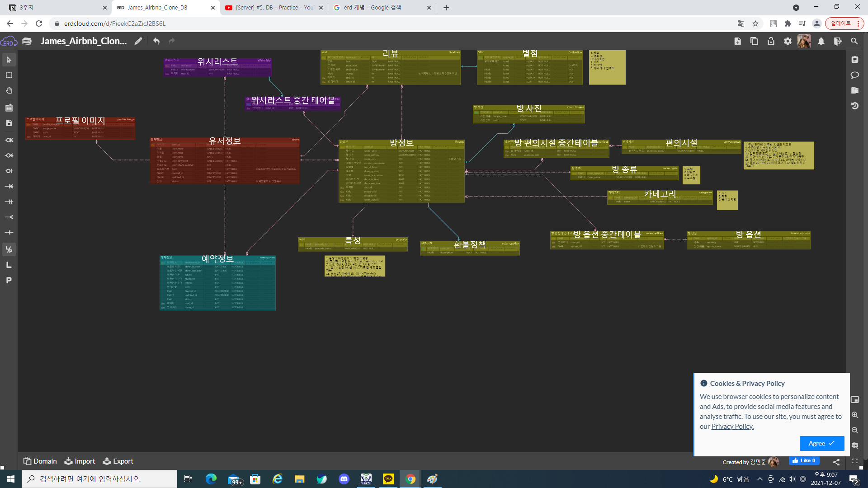Toggle the lock icon in top toolbar
868x488 pixels.
tap(771, 41)
